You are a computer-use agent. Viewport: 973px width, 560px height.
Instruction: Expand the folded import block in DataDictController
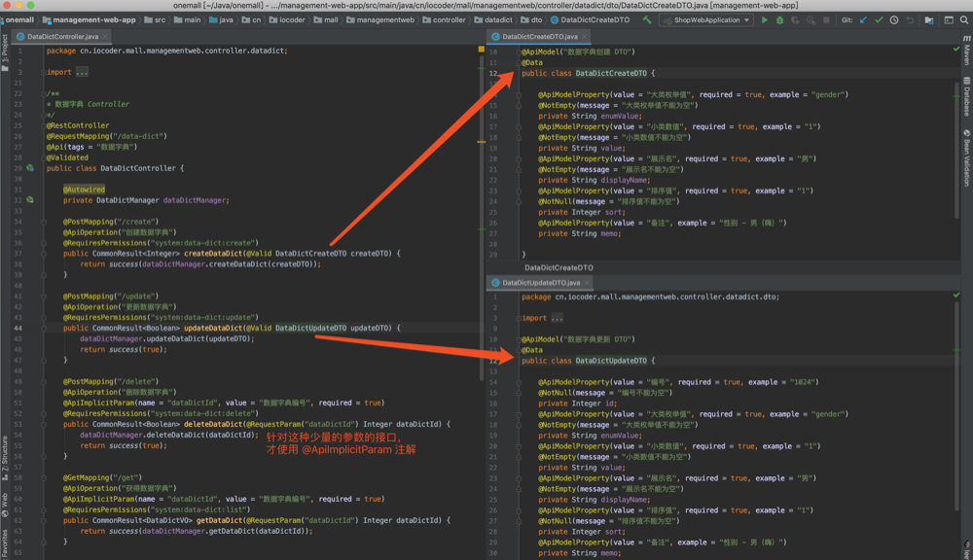coord(82,72)
